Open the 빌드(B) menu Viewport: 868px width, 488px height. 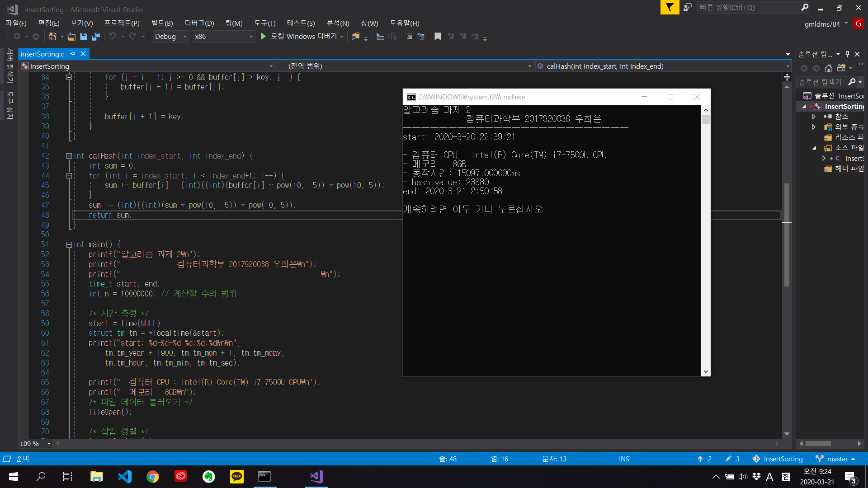click(162, 23)
